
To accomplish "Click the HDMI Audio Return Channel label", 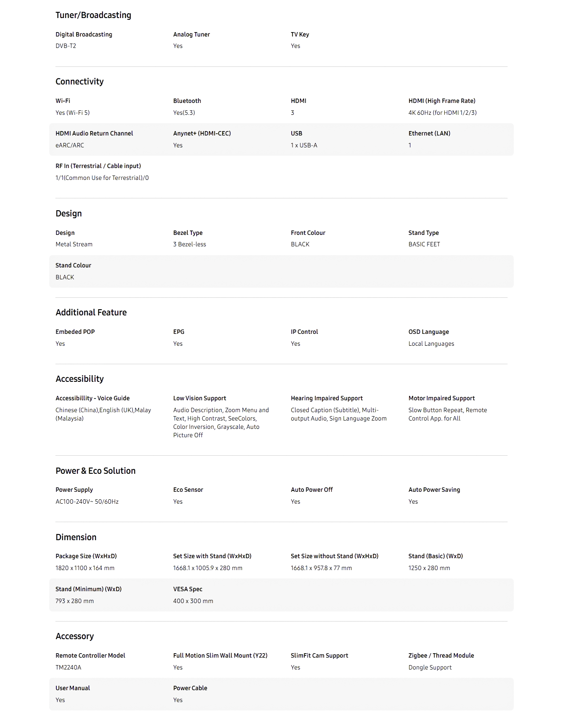I will pyautogui.click(x=94, y=134).
